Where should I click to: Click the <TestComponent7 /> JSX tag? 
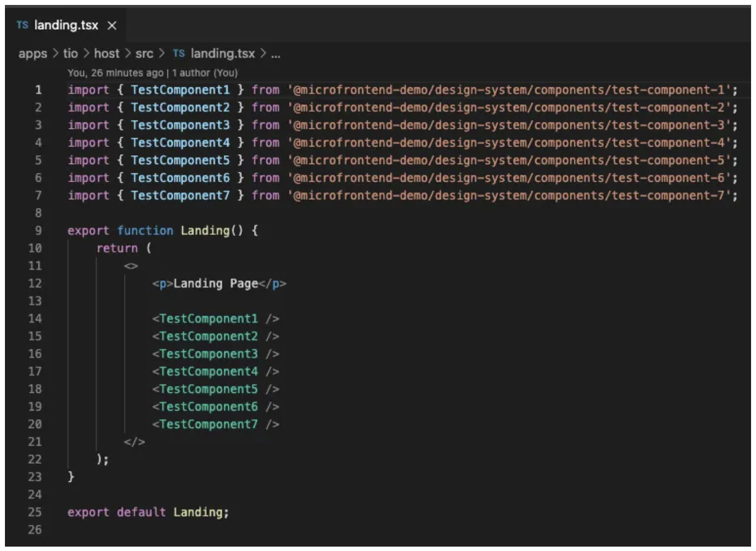pyautogui.click(x=216, y=424)
